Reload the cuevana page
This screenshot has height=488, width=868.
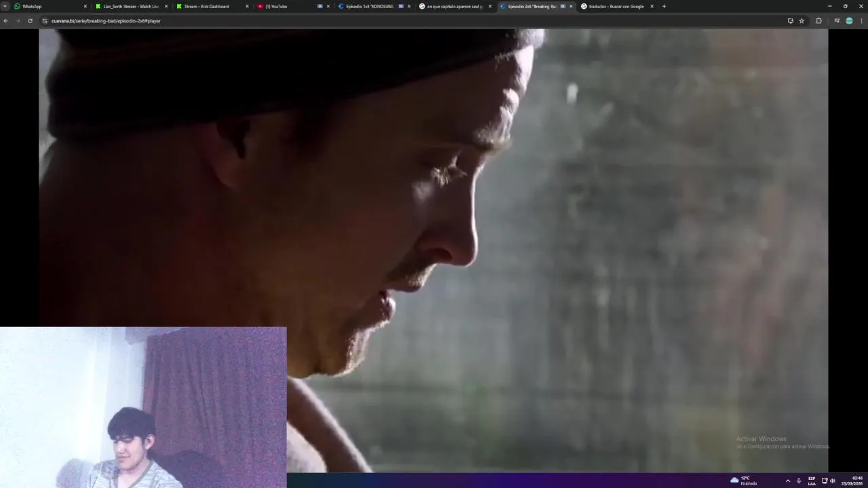click(30, 21)
